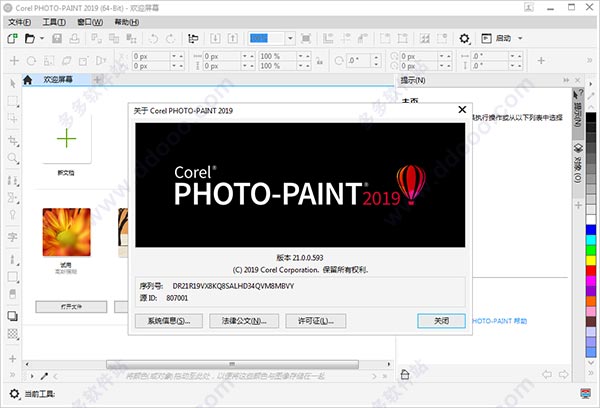Open the zoom level dropdown
The height and width of the screenshot is (408, 600).
[x=290, y=38]
